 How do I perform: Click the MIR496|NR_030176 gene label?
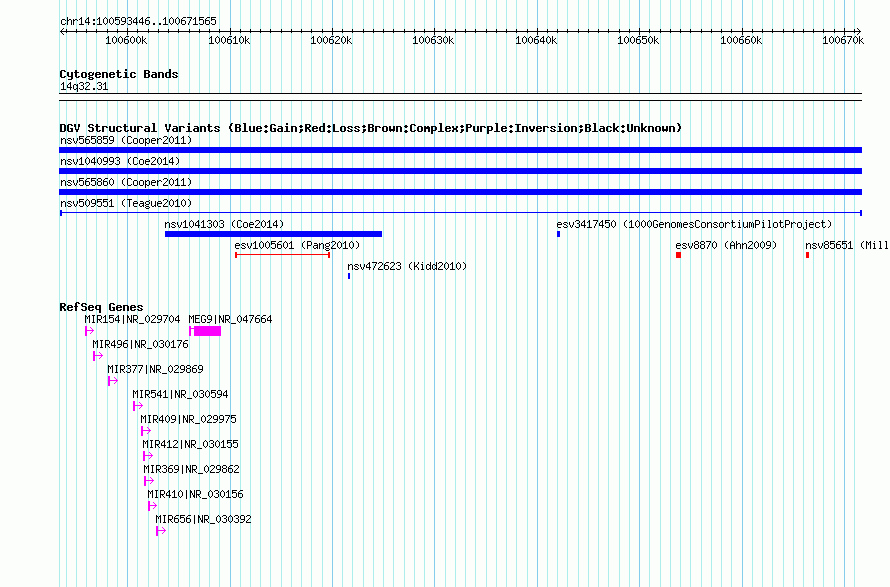pyautogui.click(x=140, y=344)
